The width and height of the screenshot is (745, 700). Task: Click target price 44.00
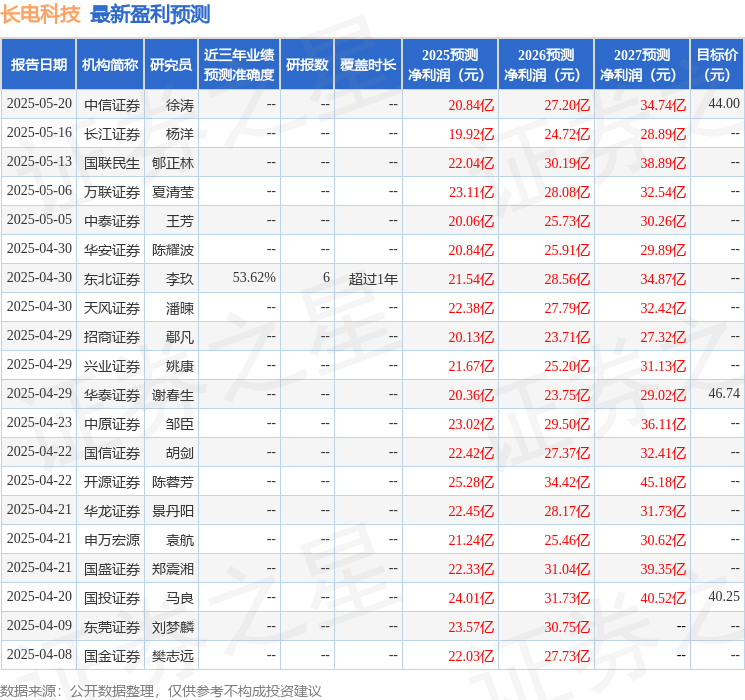coord(724,103)
